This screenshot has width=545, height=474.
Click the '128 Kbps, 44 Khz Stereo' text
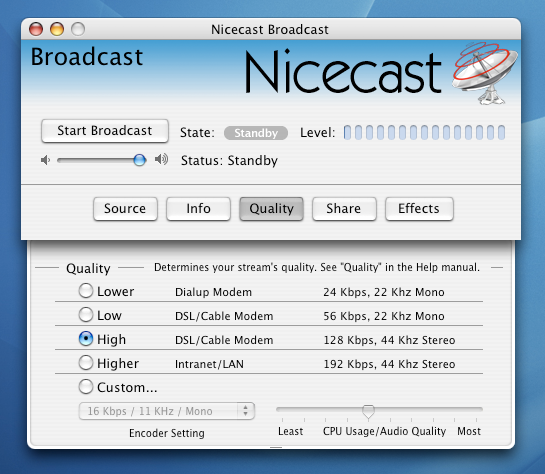coord(389,340)
